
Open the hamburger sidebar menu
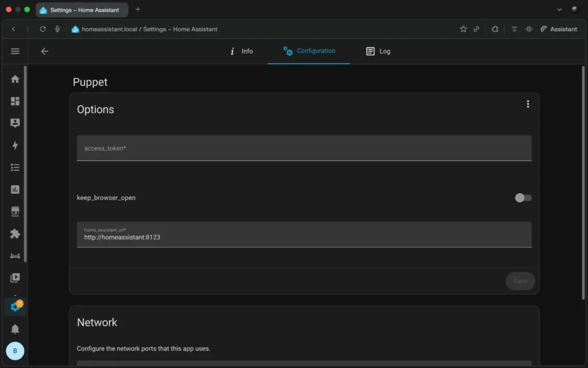coord(15,51)
